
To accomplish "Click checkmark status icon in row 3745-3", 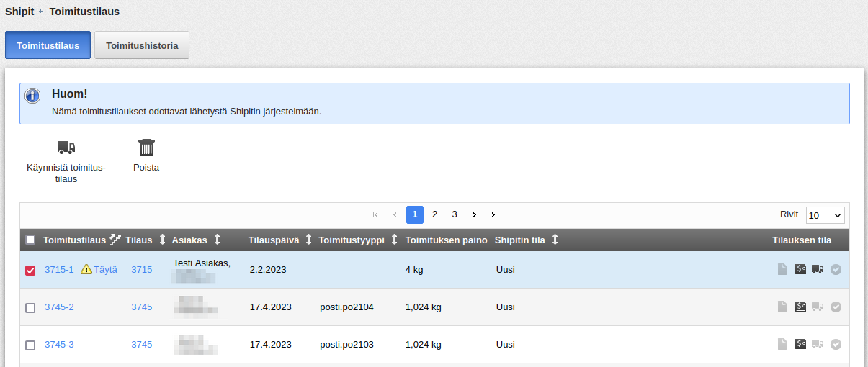I will [x=836, y=344].
